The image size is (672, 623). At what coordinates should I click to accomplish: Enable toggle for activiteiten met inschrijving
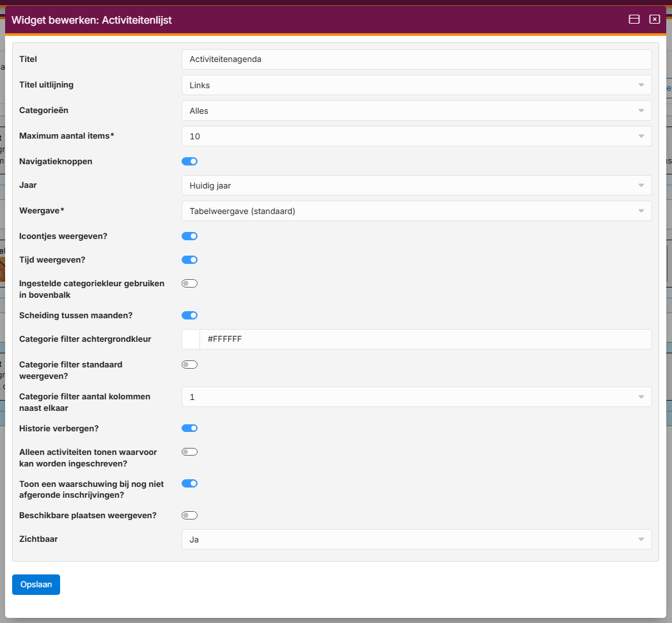(x=189, y=451)
